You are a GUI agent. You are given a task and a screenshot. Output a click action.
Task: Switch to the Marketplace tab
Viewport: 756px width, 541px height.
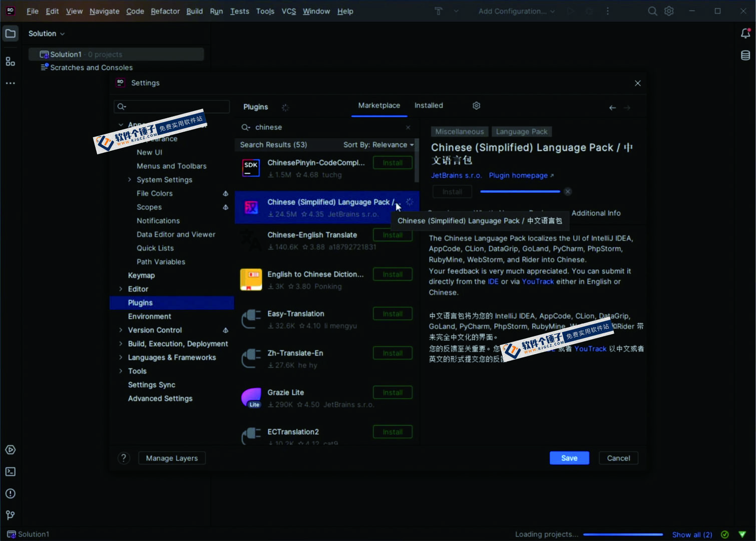pyautogui.click(x=379, y=105)
